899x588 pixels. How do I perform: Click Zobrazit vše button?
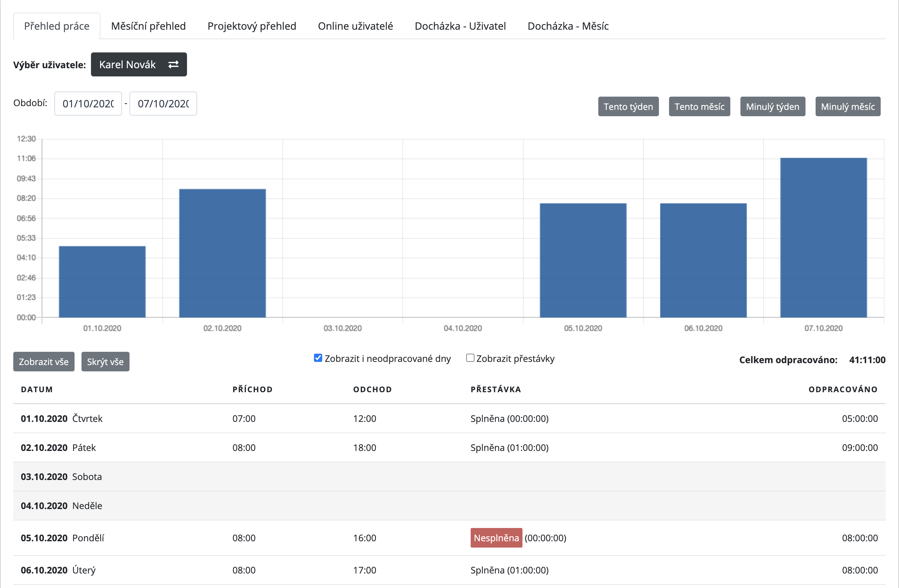[44, 362]
